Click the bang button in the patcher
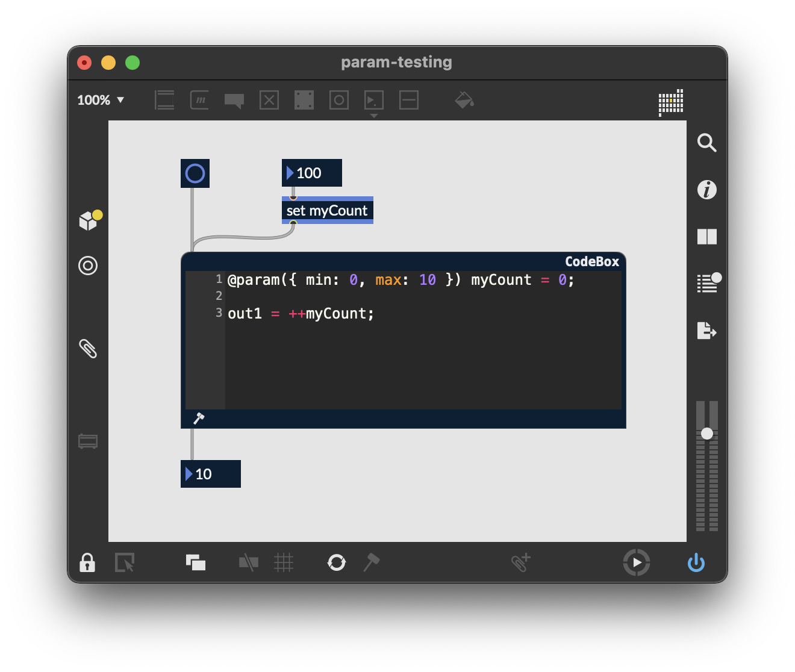This screenshot has width=795, height=672. coord(195,173)
